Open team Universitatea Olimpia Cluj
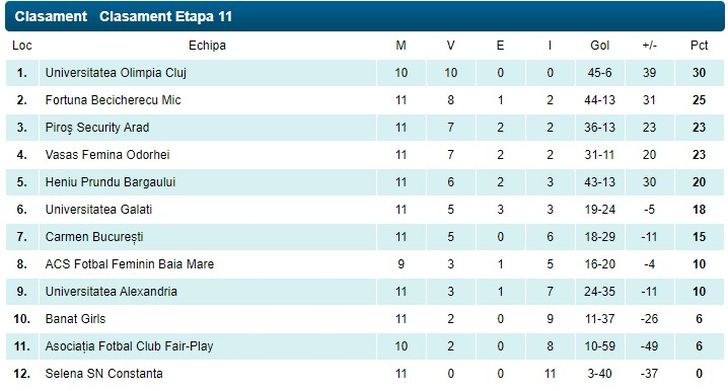728x391 pixels. tap(116, 73)
